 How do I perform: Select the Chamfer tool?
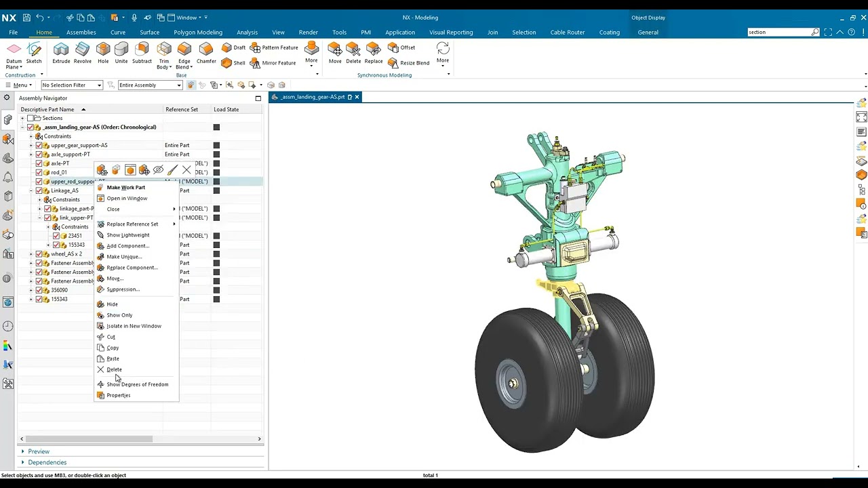tap(206, 53)
